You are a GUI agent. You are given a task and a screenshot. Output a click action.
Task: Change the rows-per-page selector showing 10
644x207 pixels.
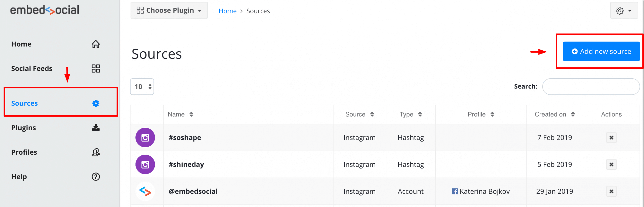pyautogui.click(x=142, y=87)
